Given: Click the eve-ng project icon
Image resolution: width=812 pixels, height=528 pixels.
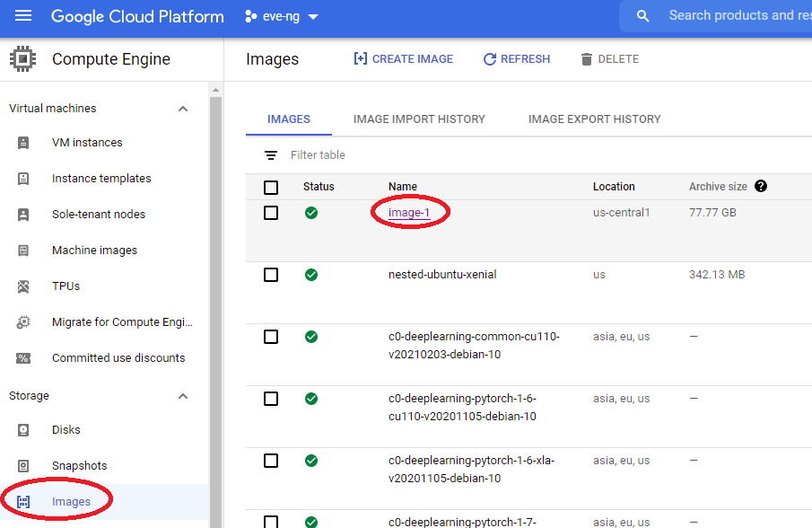Looking at the screenshot, I should (x=250, y=16).
